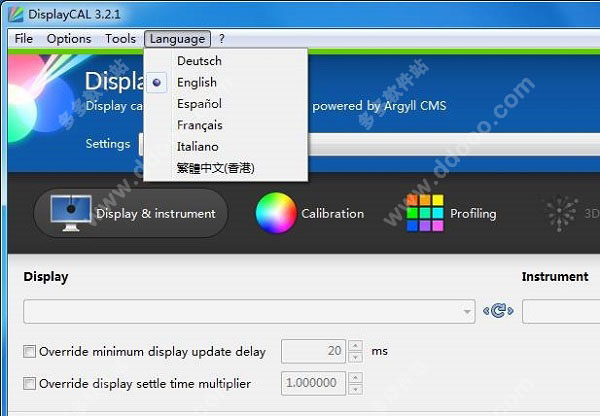Click the update delay field showing 20
This screenshot has height=416, width=600.
coord(313,351)
